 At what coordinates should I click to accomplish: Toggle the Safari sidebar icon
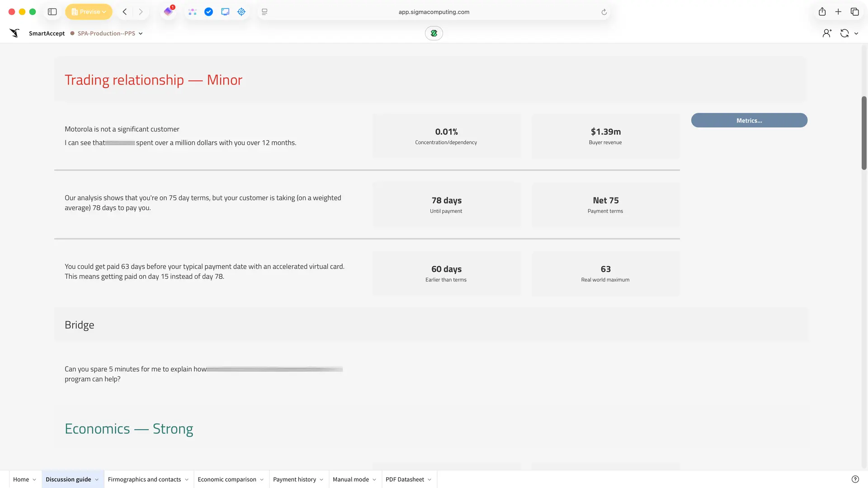point(52,12)
